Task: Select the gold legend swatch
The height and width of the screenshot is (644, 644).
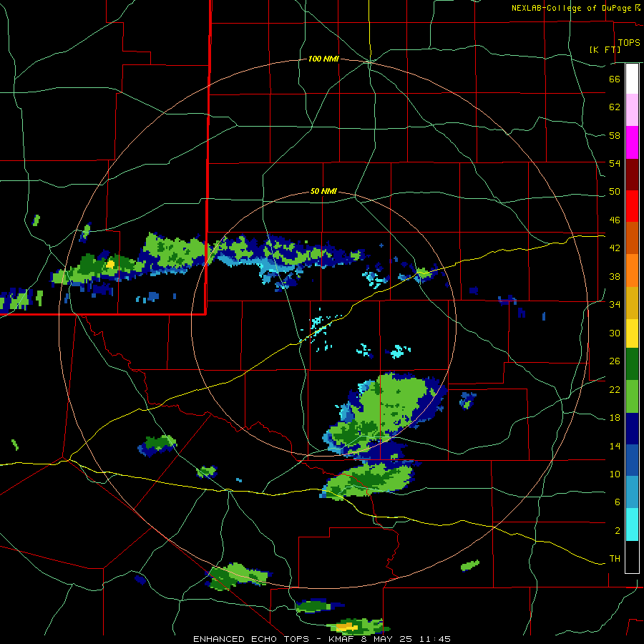Action: pyautogui.click(x=632, y=303)
